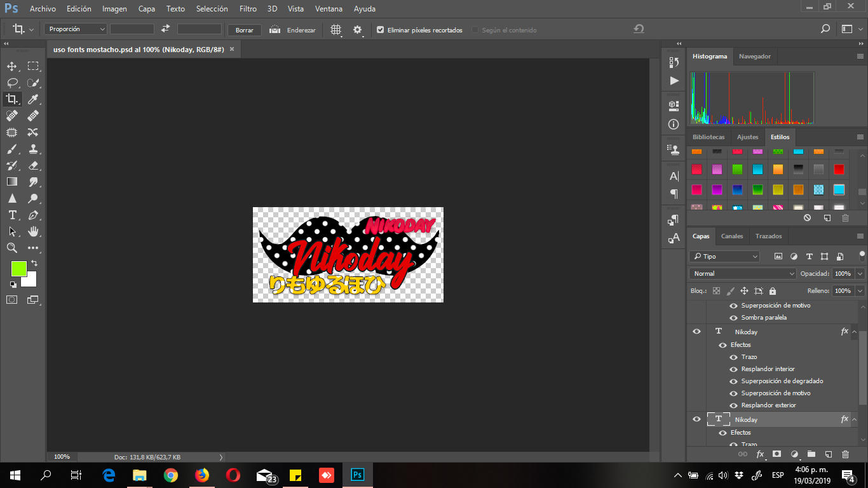Select the Move tool
The image size is (868, 488).
12,66
